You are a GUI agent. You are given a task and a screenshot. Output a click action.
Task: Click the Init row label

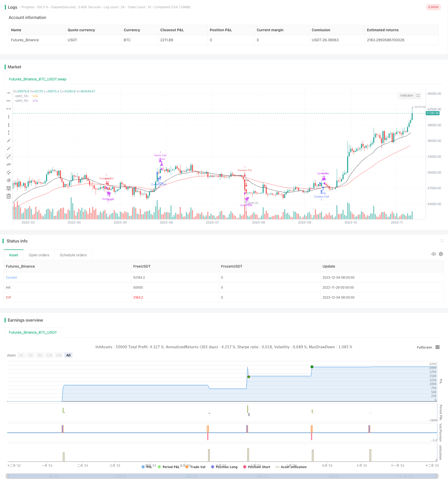pyautogui.click(x=8, y=288)
